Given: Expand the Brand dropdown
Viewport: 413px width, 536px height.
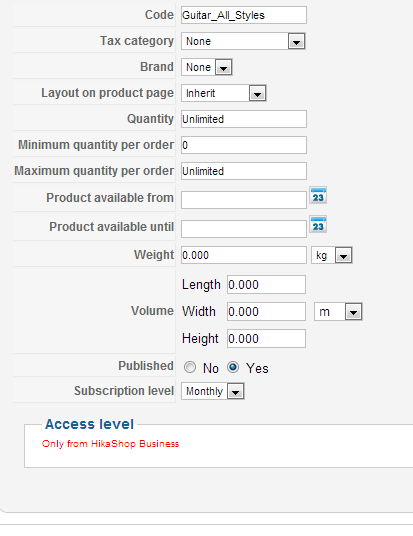Looking at the screenshot, I should pyautogui.click(x=206, y=67).
